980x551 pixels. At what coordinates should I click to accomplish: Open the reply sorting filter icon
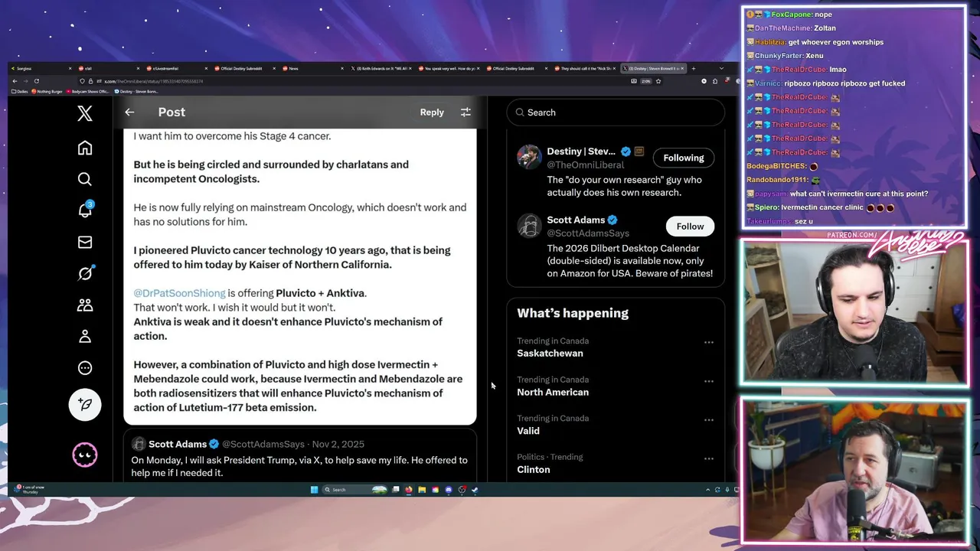click(x=465, y=112)
